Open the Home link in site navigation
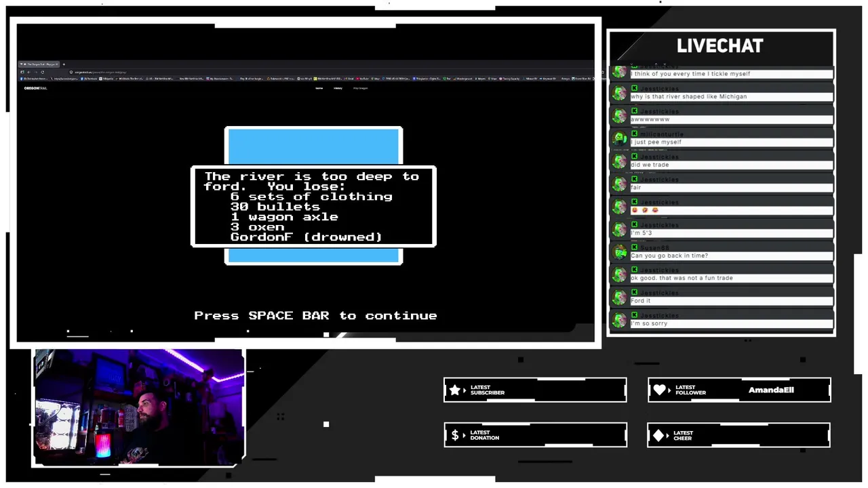The image size is (868, 488). coord(319,88)
